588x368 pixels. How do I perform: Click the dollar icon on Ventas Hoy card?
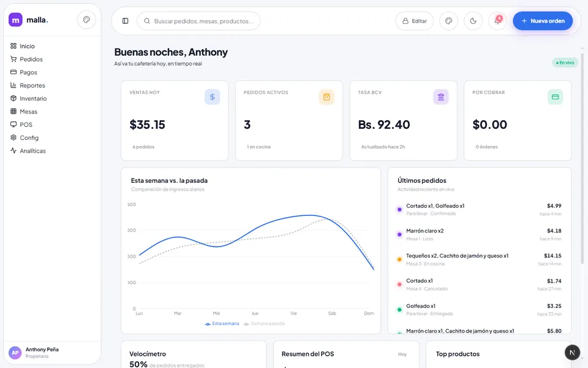point(213,97)
